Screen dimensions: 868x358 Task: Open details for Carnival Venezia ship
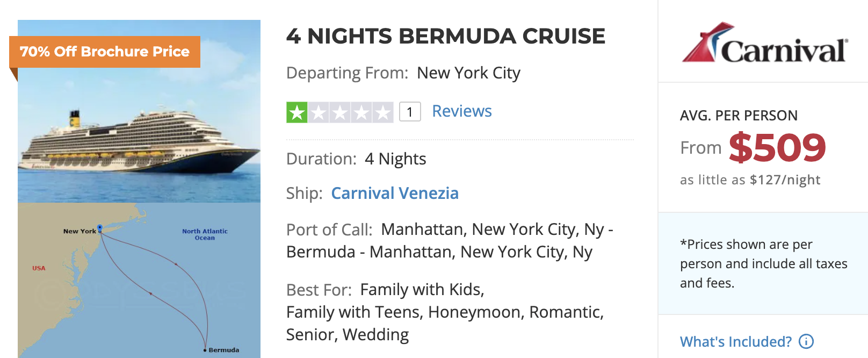pyautogui.click(x=395, y=193)
